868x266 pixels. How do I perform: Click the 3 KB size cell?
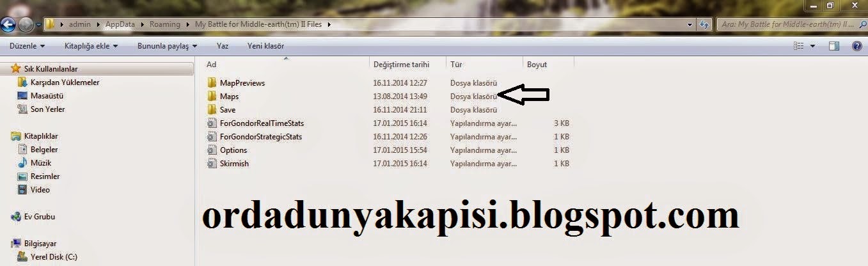562,123
